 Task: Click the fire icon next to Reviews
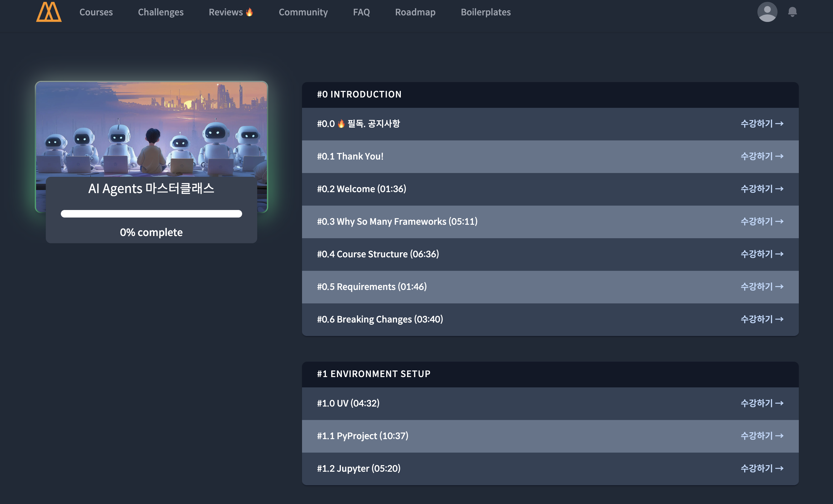pos(250,12)
